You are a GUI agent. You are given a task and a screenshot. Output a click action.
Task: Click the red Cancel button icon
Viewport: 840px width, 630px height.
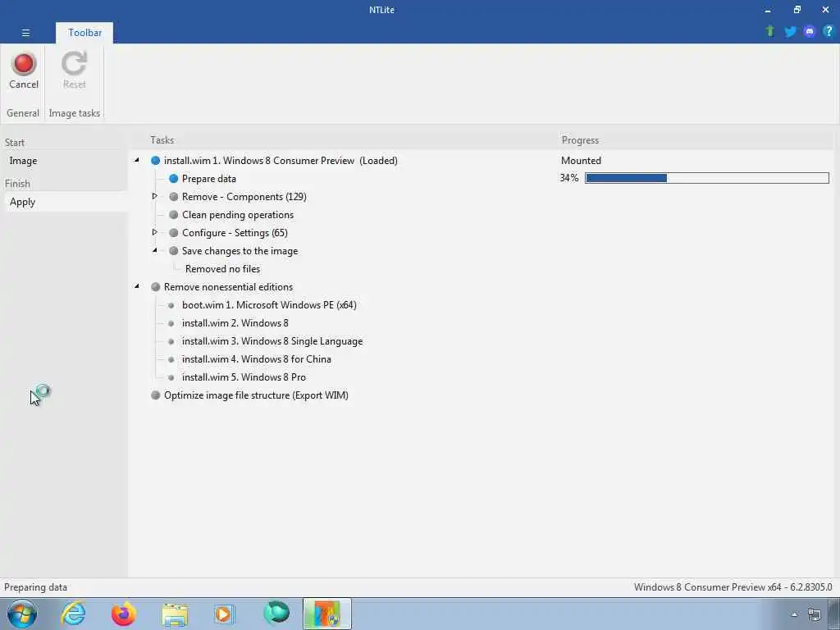click(24, 64)
